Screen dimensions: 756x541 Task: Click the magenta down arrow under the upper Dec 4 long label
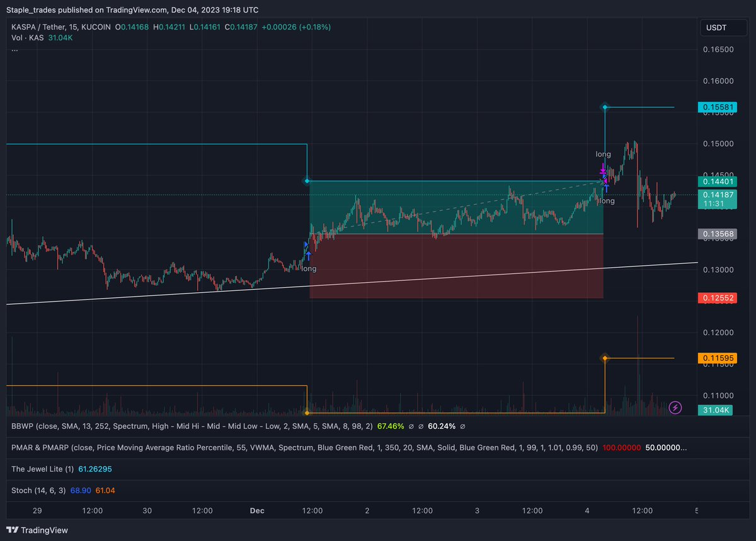click(603, 168)
